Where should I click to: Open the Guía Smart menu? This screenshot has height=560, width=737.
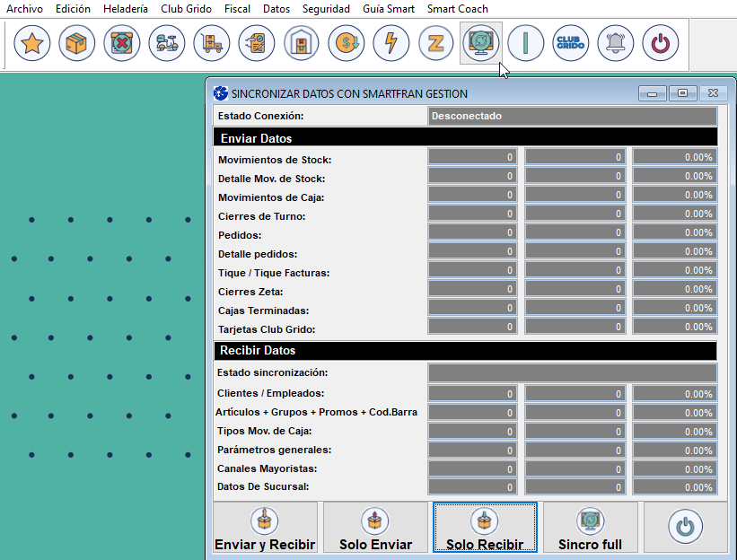click(389, 9)
